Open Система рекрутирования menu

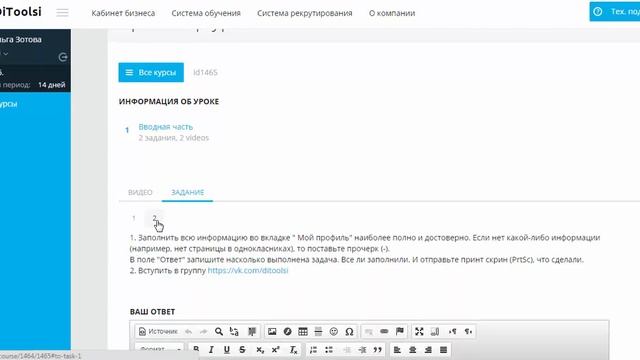click(304, 13)
